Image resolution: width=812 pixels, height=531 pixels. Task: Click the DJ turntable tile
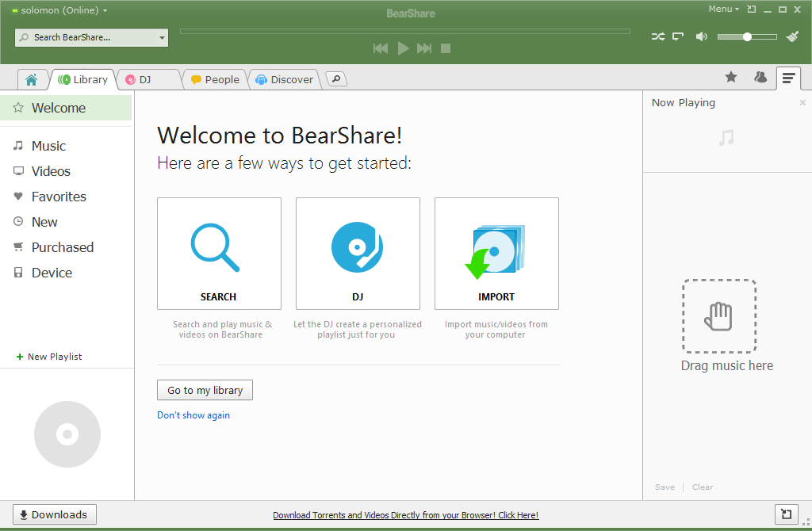358,254
